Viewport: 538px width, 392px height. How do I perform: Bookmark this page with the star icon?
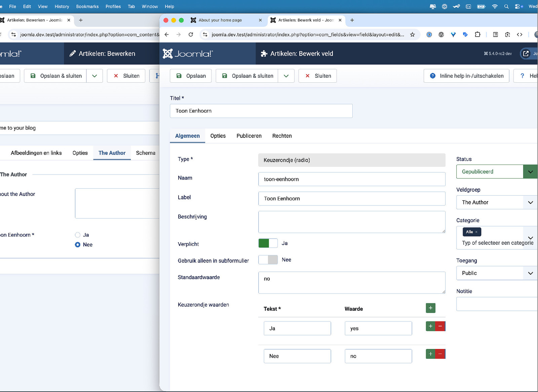click(412, 34)
